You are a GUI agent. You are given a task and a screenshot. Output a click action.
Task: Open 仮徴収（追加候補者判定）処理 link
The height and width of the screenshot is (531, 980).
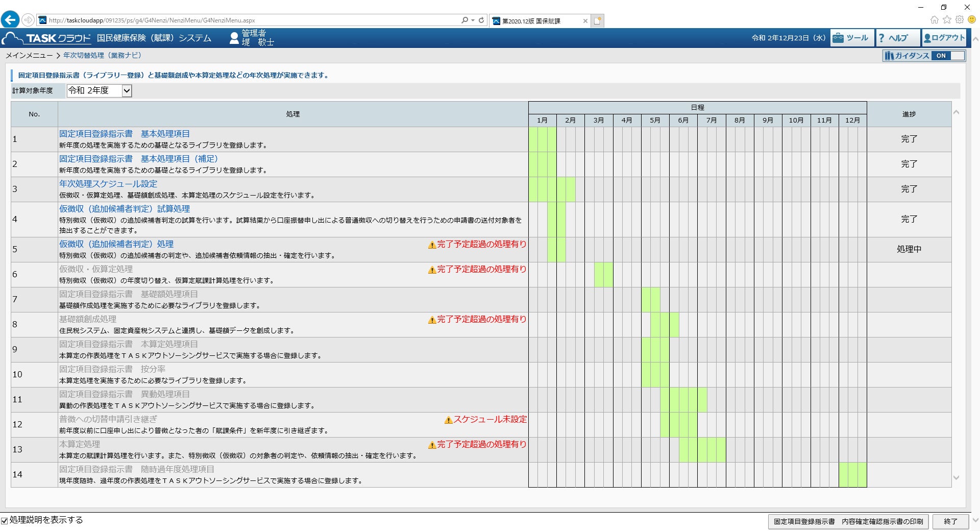(116, 244)
